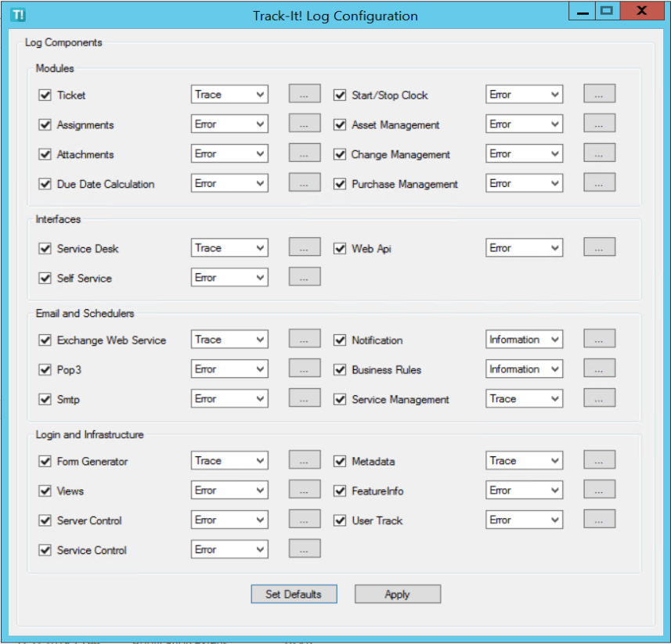Open the Assignments log level dropdown
Viewport: 671px width, 644px height.
pos(229,124)
